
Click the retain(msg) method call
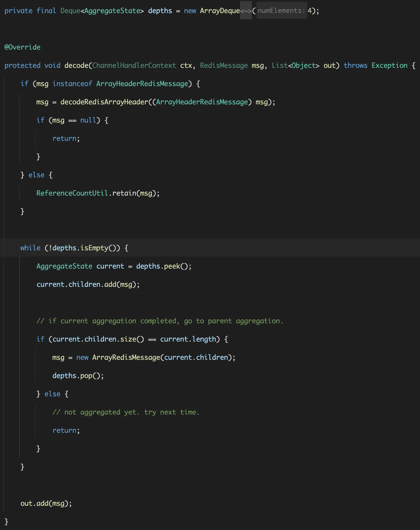[x=134, y=193]
